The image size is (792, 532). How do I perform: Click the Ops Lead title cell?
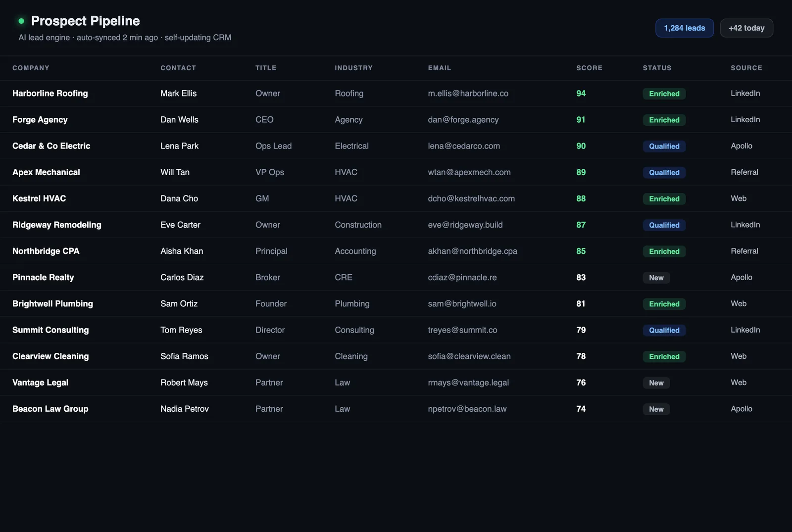[x=274, y=146]
